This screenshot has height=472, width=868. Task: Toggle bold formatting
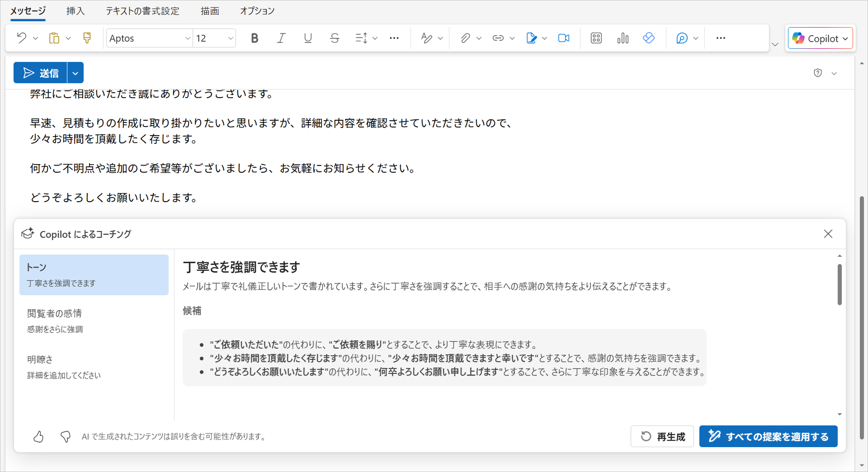[255, 38]
